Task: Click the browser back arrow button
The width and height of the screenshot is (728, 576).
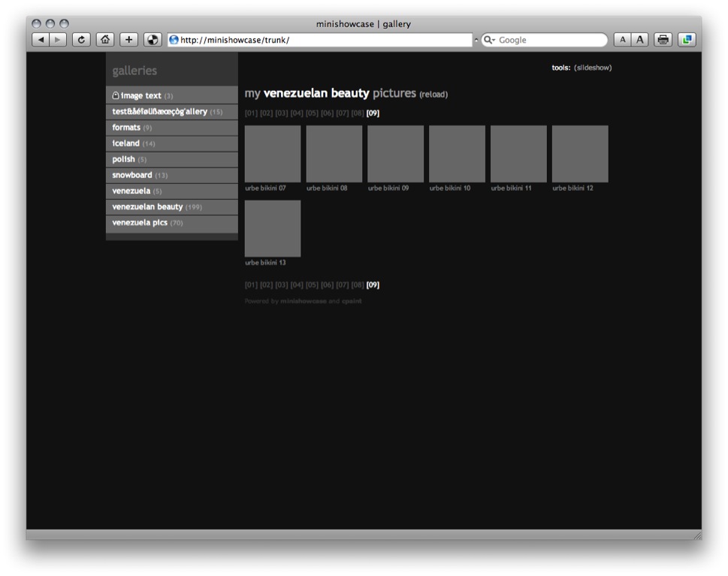Action: (x=41, y=40)
